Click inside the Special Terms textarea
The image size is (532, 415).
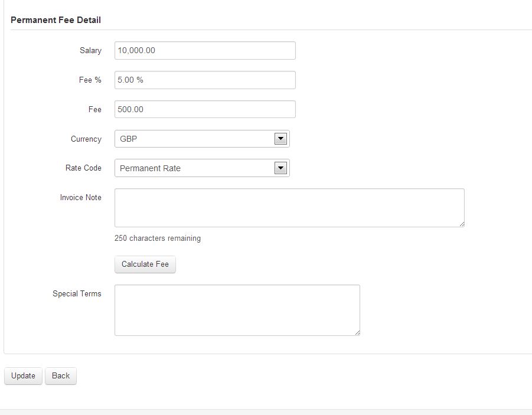[237, 310]
